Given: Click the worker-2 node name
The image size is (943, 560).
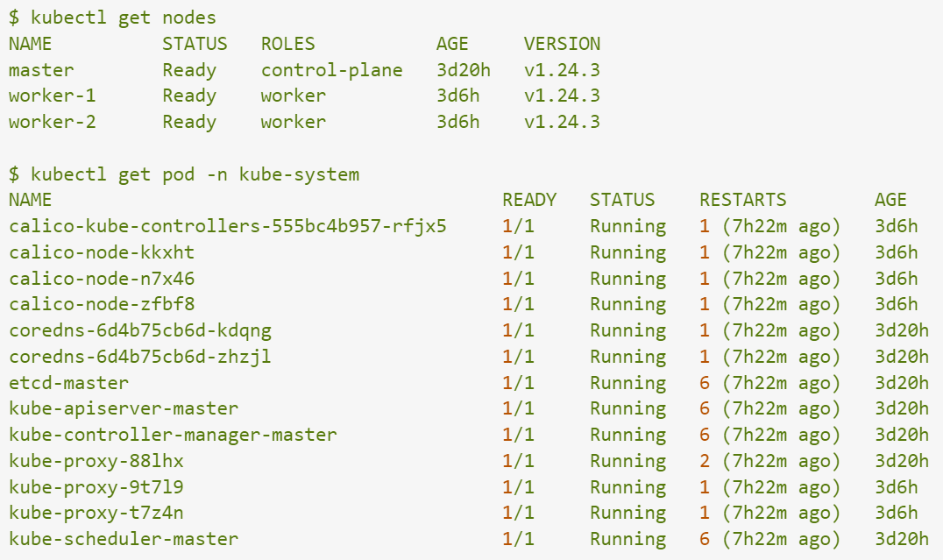Looking at the screenshot, I should [52, 122].
